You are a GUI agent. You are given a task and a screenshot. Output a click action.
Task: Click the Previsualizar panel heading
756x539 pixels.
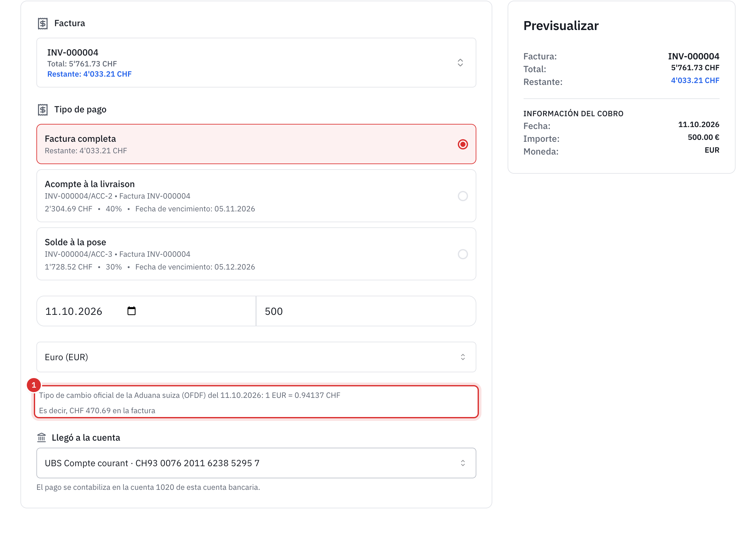click(561, 26)
